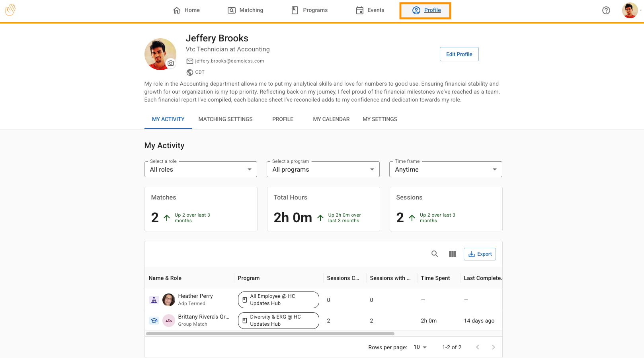Go to next table page arrow
Image resolution: width=644 pixels, height=358 pixels.
click(x=493, y=347)
